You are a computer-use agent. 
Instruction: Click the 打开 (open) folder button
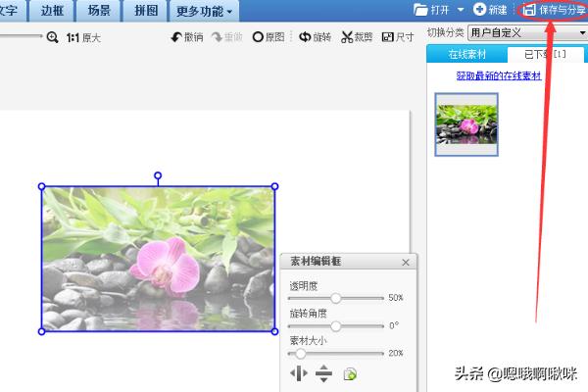click(431, 10)
